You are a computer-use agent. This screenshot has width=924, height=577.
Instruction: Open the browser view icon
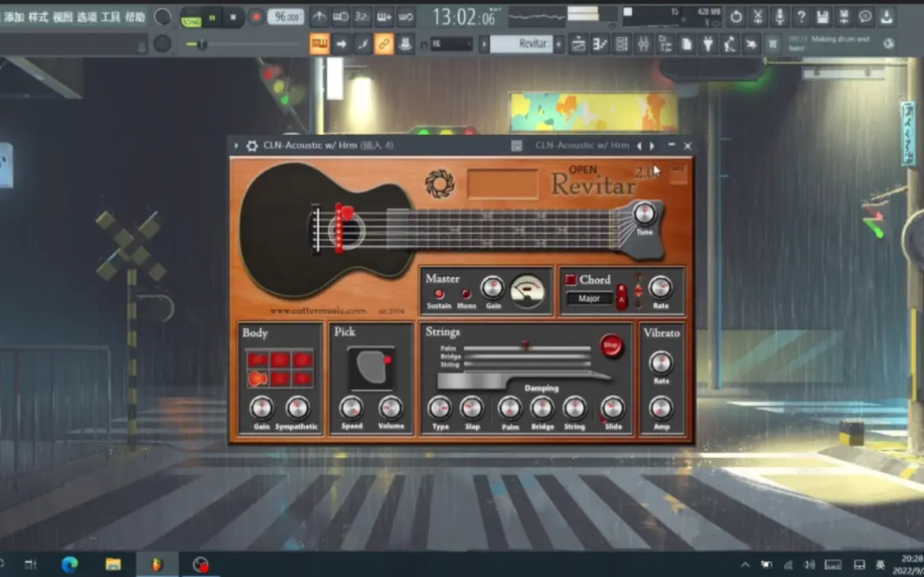(x=665, y=43)
